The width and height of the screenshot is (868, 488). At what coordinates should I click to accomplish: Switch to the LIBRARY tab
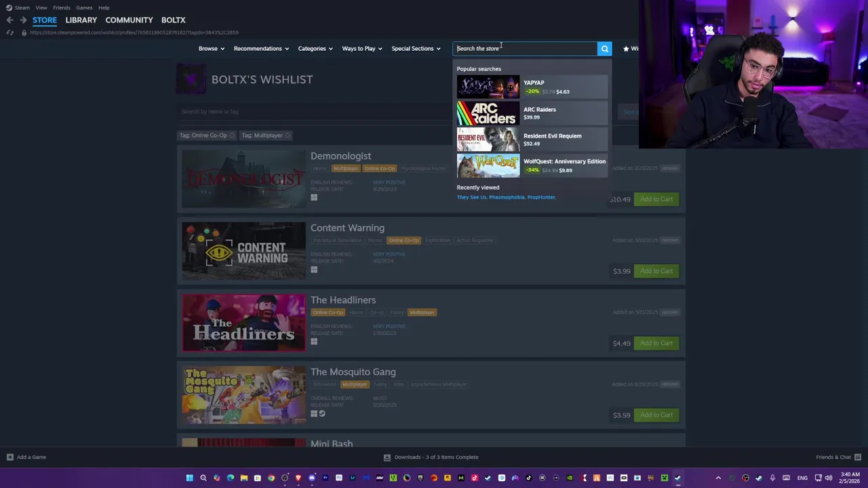pos(81,20)
